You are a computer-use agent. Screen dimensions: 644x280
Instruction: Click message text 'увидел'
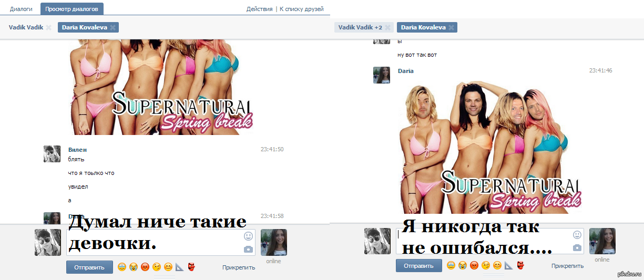[x=78, y=186]
